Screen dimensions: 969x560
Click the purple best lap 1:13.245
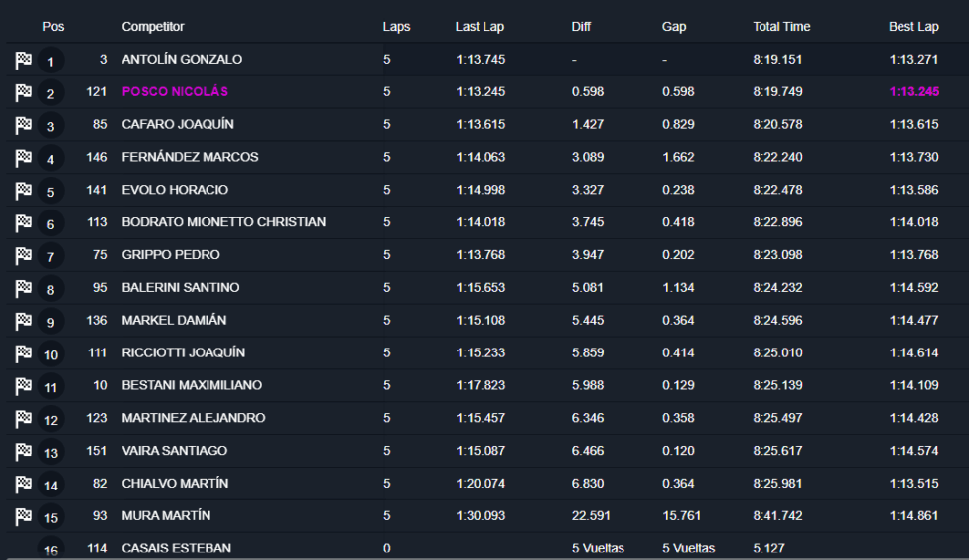click(913, 91)
